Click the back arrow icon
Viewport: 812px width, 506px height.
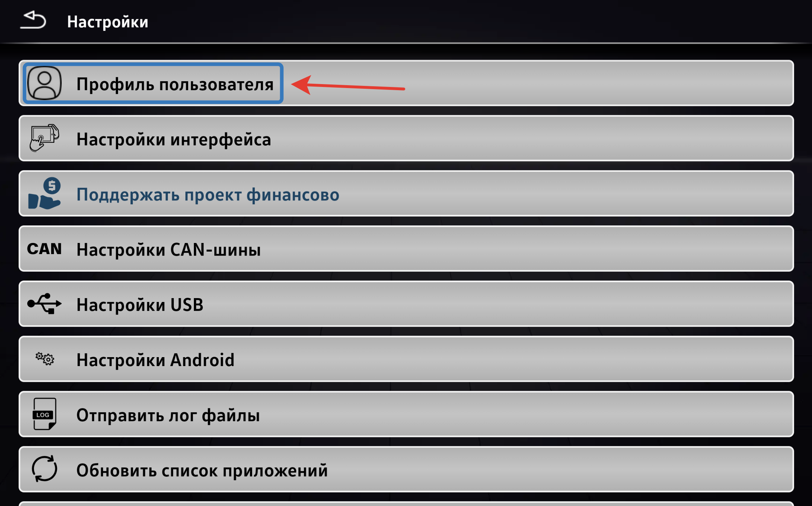[33, 20]
